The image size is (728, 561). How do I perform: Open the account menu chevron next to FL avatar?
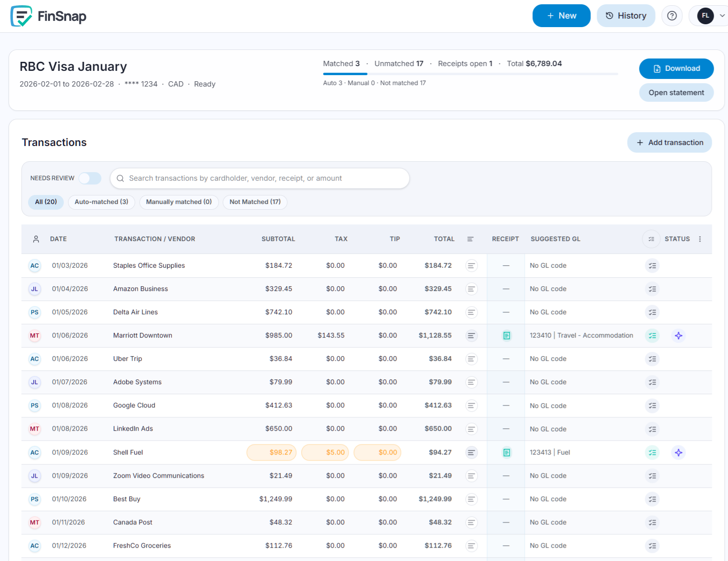click(x=723, y=15)
